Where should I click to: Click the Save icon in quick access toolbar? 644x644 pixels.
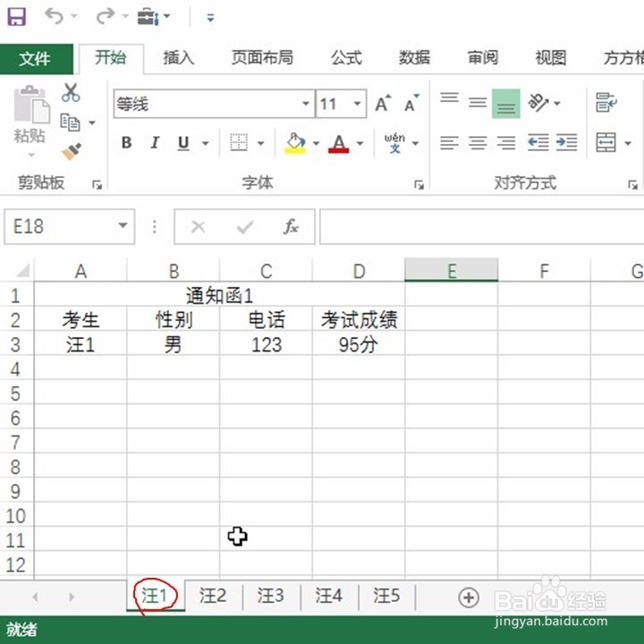[x=16, y=17]
